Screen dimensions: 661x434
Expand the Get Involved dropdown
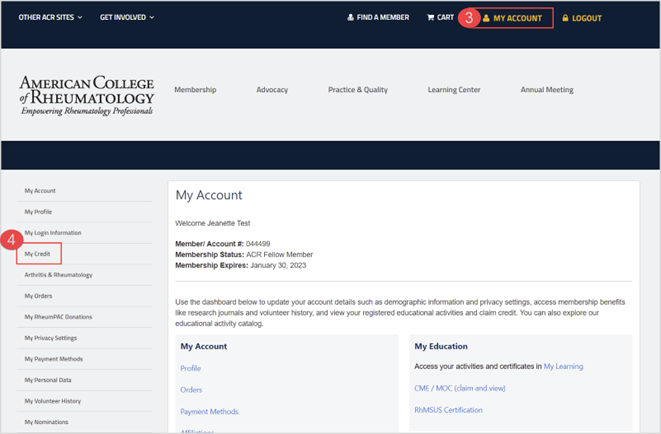(x=127, y=17)
